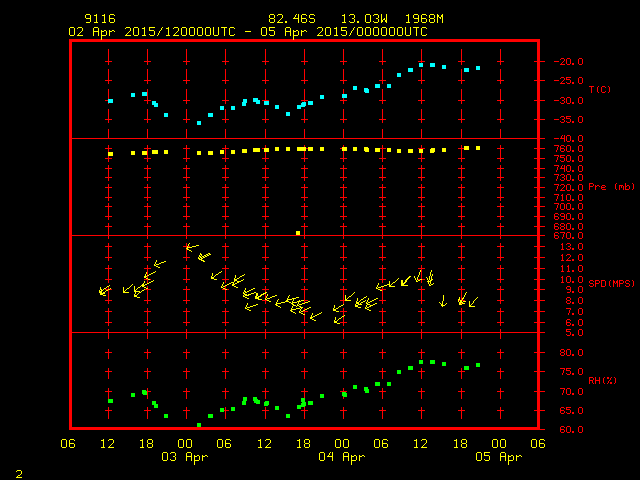Screen dimensions: 640x480
Task: Click the -30.0 temperature tick label
Action: pyautogui.click(x=568, y=100)
